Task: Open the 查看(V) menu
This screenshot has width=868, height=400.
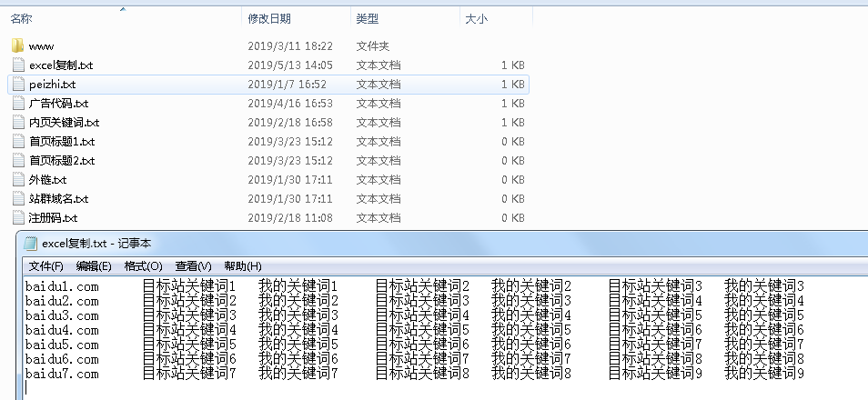Action: click(x=193, y=266)
